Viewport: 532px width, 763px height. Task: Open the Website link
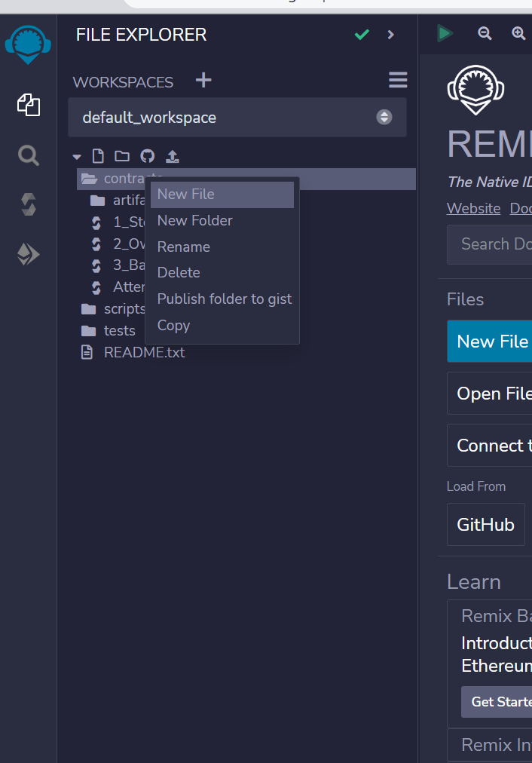click(474, 208)
